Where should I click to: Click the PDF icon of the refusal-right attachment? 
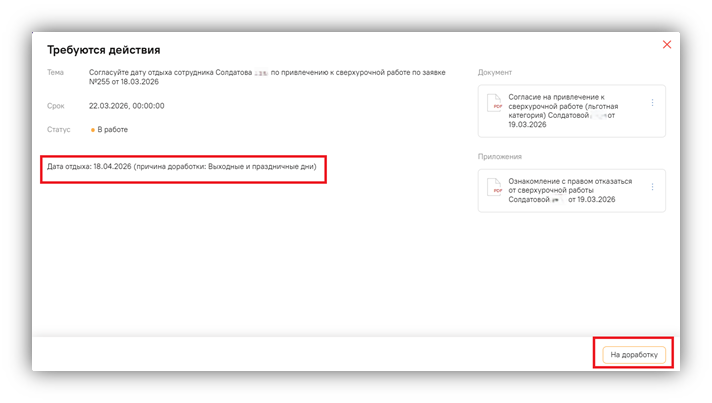click(x=494, y=187)
